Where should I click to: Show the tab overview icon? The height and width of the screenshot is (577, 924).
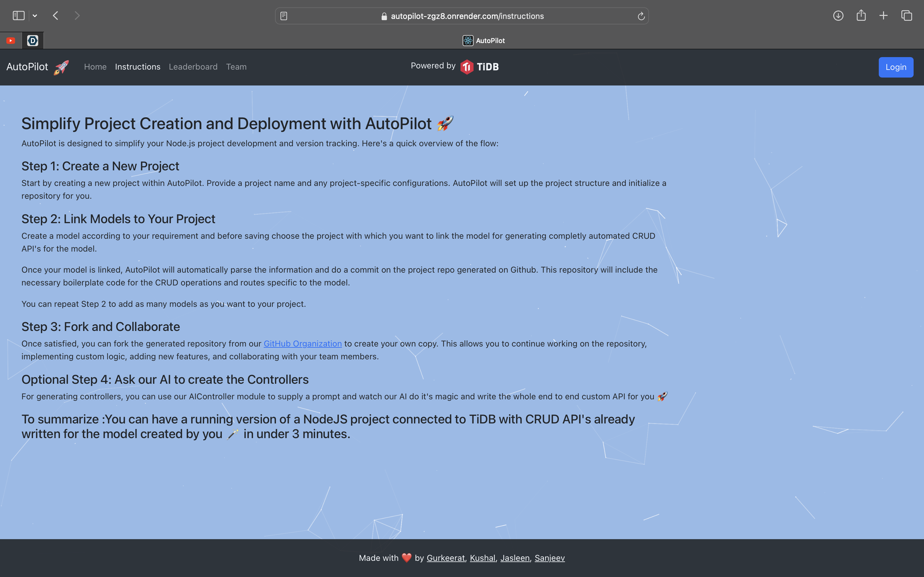pos(907,16)
